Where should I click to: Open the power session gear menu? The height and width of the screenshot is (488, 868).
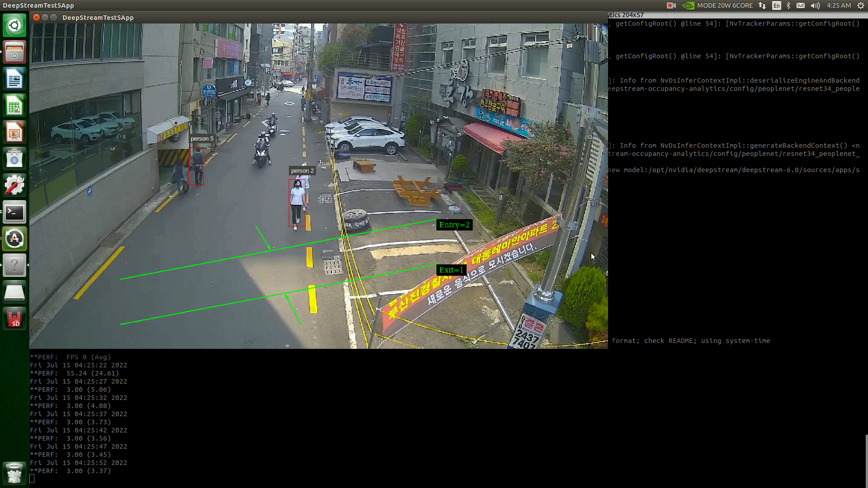tap(861, 5)
